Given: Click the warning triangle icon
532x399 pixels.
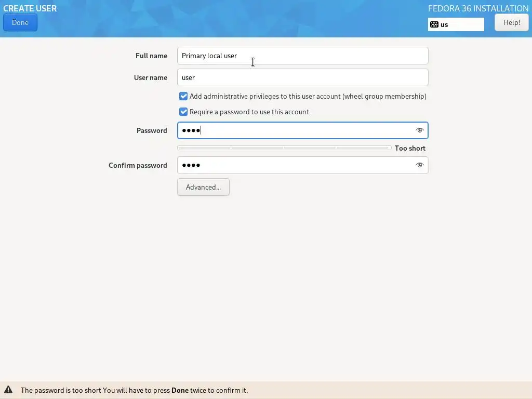Looking at the screenshot, I should click(8, 390).
